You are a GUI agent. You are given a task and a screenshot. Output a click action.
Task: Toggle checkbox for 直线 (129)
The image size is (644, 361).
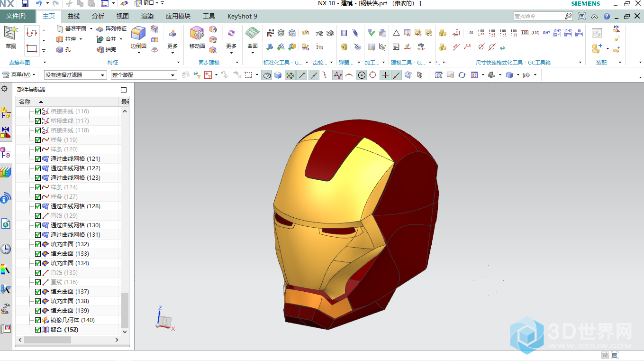coord(38,216)
